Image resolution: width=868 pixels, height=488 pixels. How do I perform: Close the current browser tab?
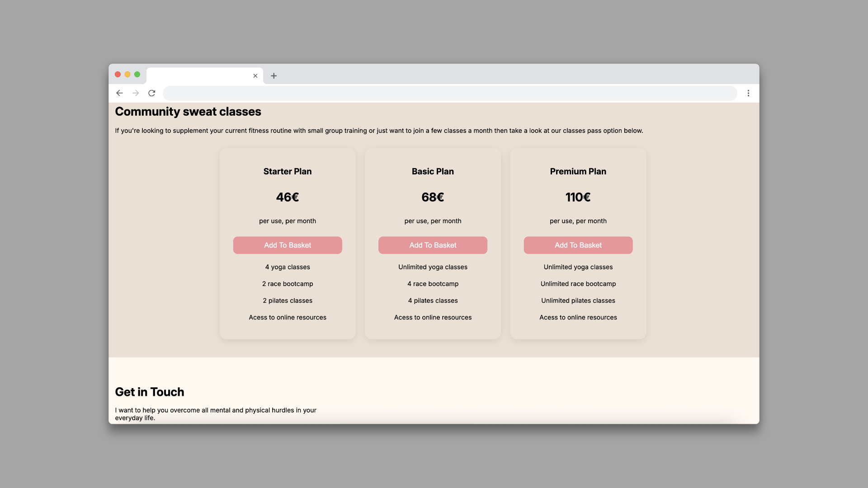pos(255,76)
